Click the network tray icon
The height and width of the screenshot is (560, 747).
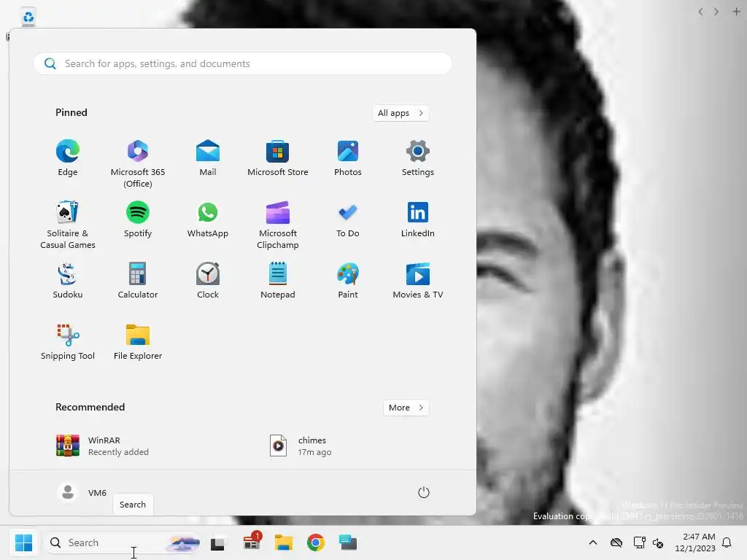click(x=639, y=542)
